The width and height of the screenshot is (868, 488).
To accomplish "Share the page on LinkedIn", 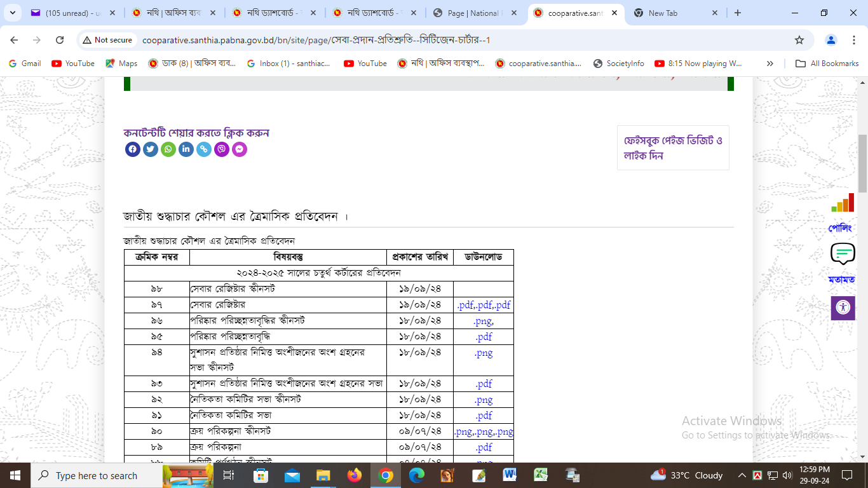I will (186, 149).
